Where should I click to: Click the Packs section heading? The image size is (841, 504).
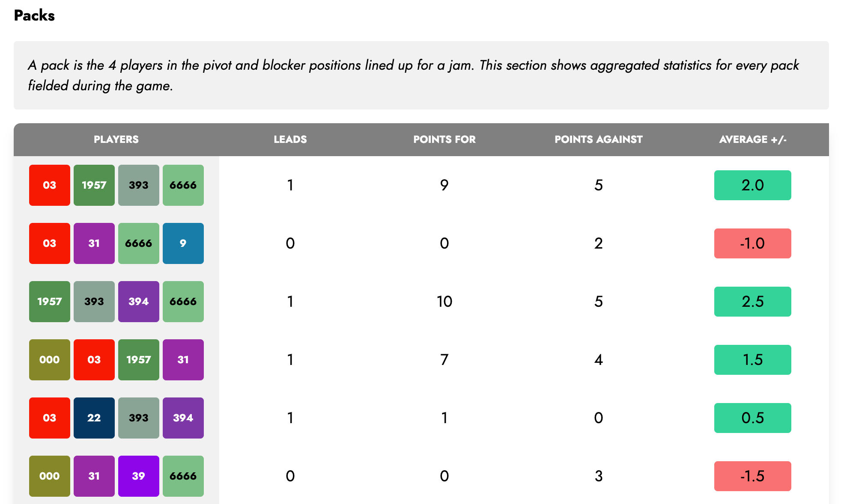click(34, 15)
